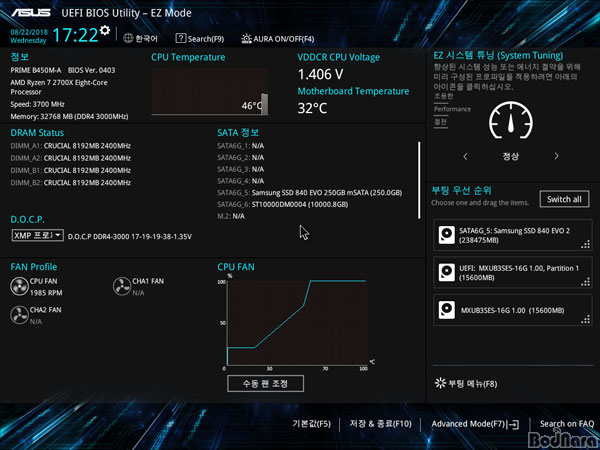
Task: Open the clock settings gear icon
Action: pos(104,30)
